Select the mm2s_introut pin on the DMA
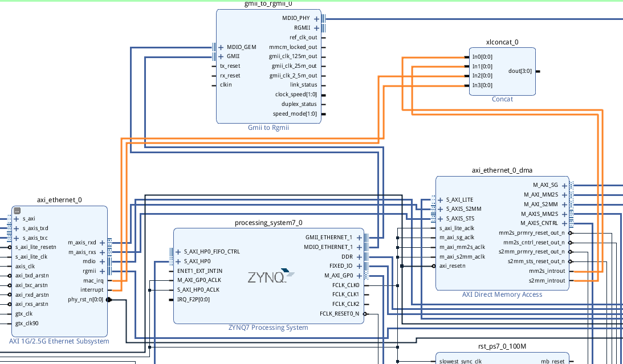 (547, 272)
